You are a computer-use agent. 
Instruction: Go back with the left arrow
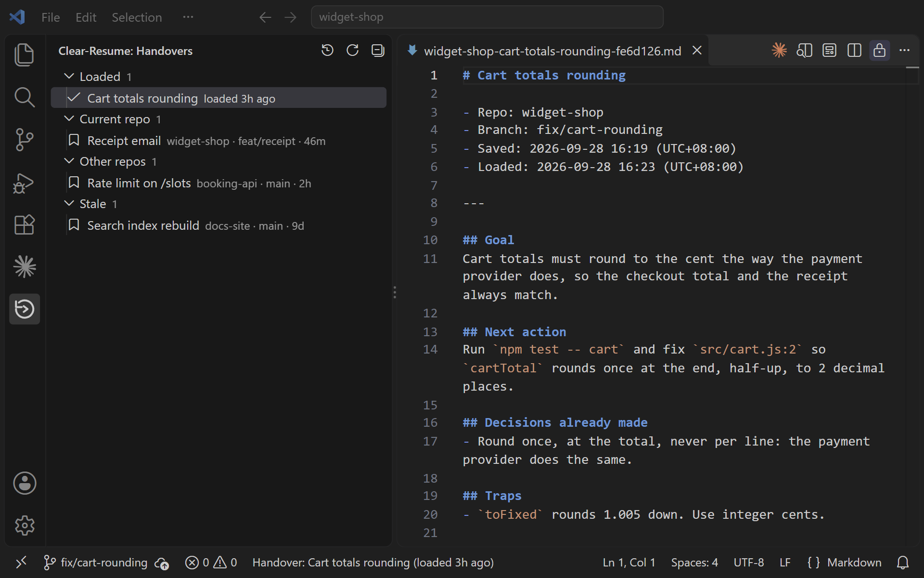coord(265,17)
